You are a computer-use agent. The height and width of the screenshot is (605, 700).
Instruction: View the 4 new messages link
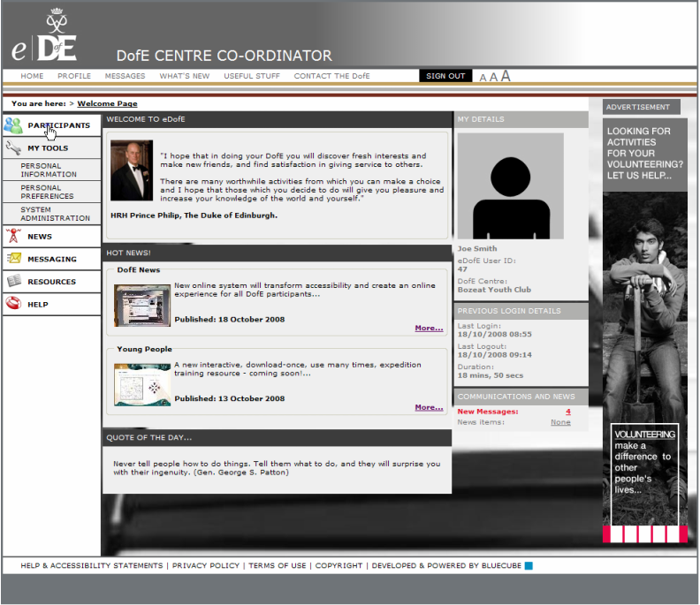(567, 412)
